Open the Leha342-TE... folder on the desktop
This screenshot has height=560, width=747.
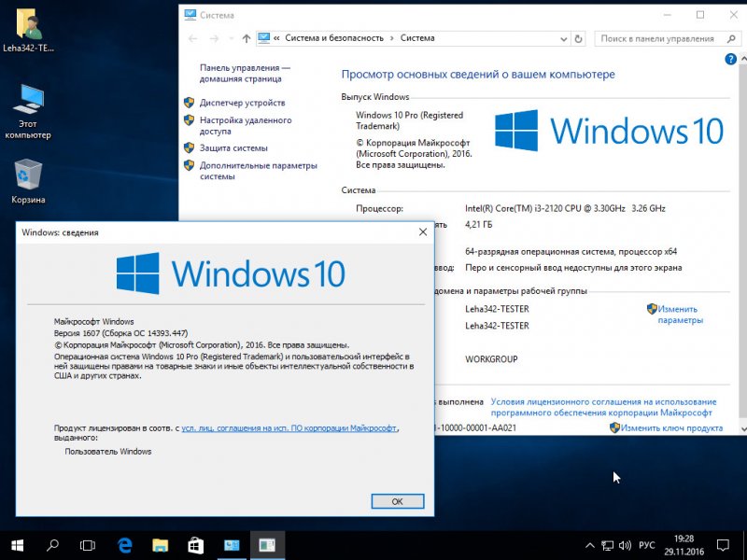coord(28,30)
